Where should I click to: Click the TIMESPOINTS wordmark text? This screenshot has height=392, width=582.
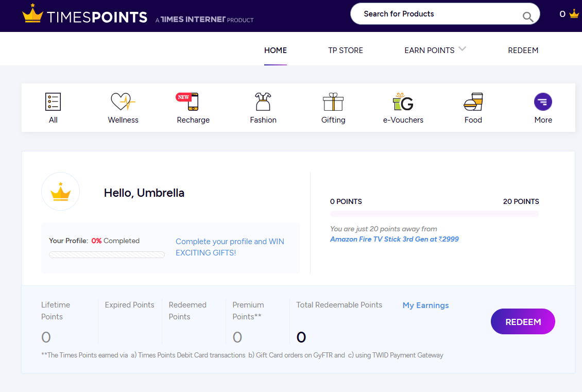97,18
